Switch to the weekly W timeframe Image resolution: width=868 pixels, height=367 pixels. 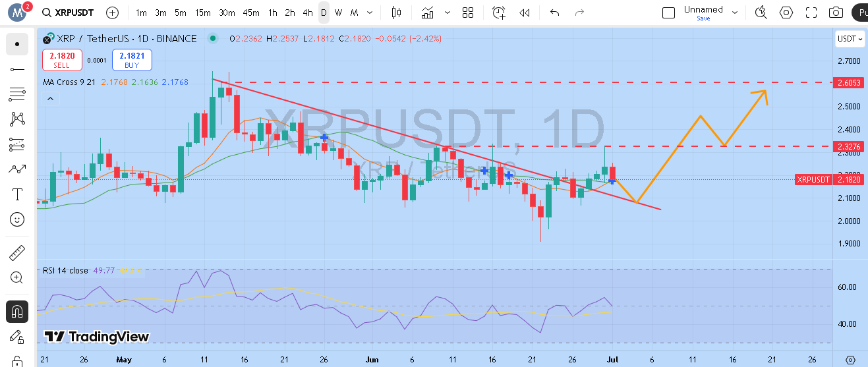coord(338,13)
